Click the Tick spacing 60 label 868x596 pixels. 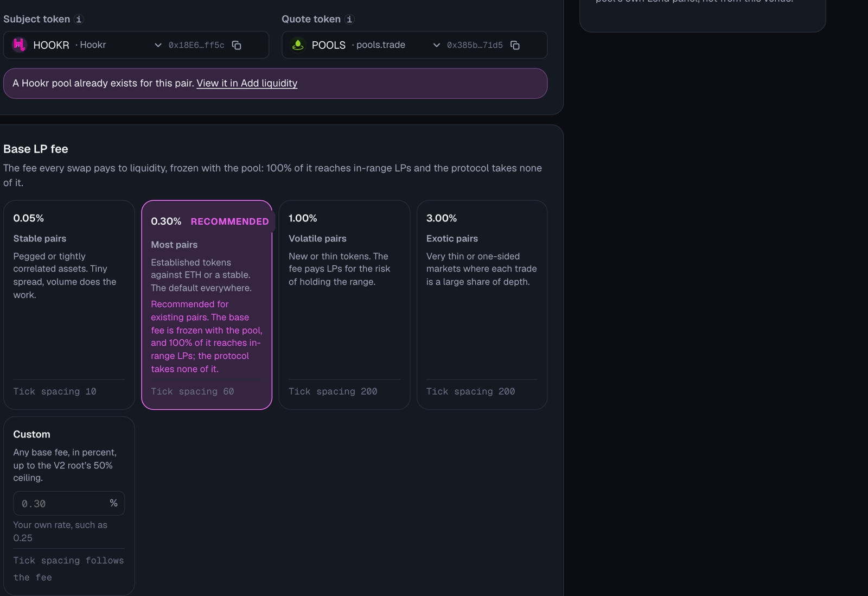coord(193,391)
